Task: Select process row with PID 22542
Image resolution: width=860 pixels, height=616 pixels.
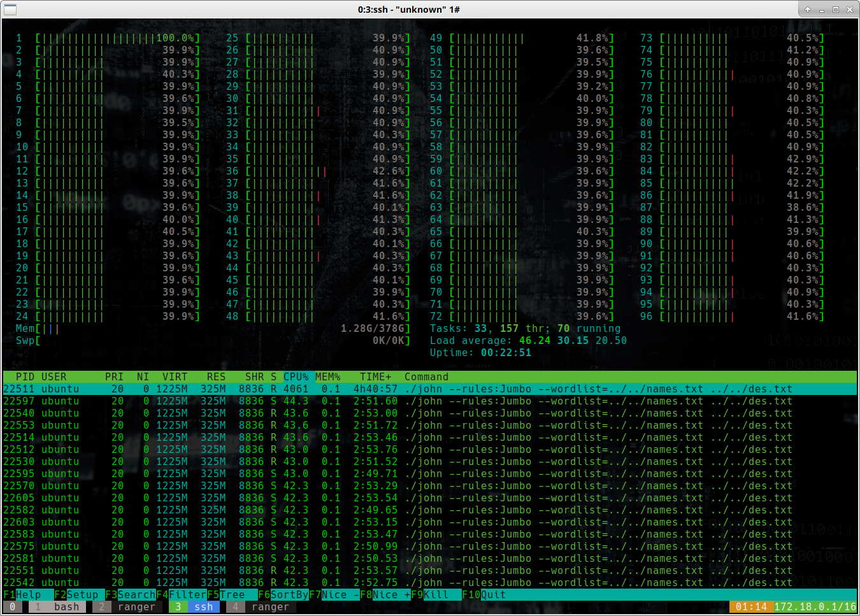Action: 430,583
